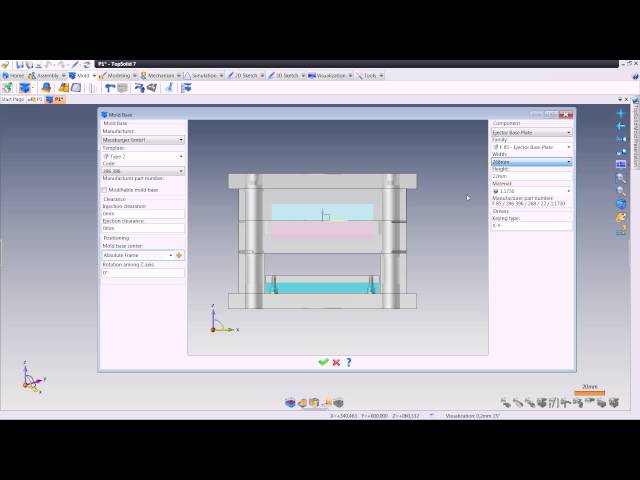The image size is (640, 480).
Task: Click the first icon in the bottom-left view toolbar
Action: pyautogui.click(x=290, y=403)
